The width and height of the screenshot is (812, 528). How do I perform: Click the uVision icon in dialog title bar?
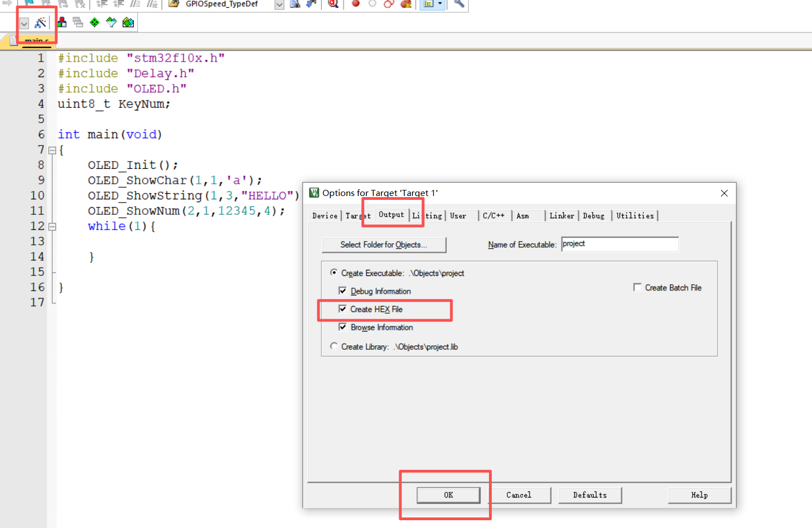click(x=314, y=193)
